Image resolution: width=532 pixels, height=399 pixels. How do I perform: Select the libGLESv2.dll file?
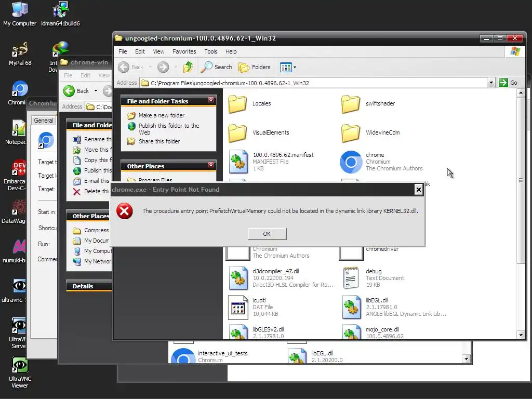point(257,332)
